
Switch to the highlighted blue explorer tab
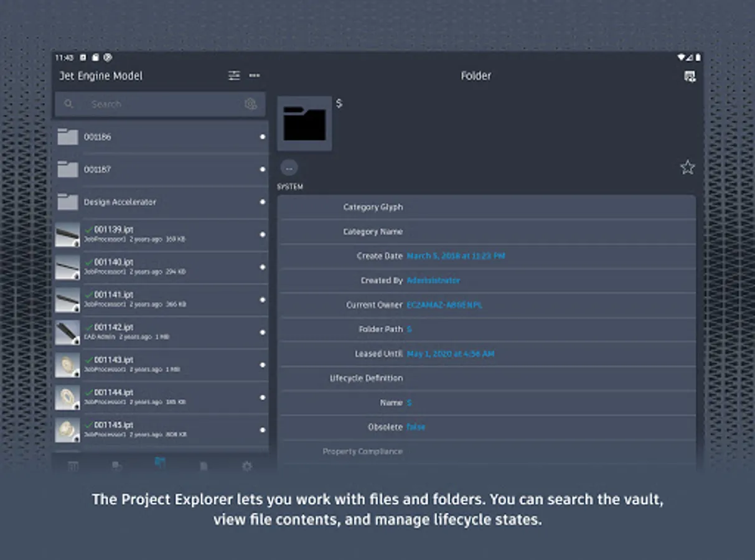(160, 462)
